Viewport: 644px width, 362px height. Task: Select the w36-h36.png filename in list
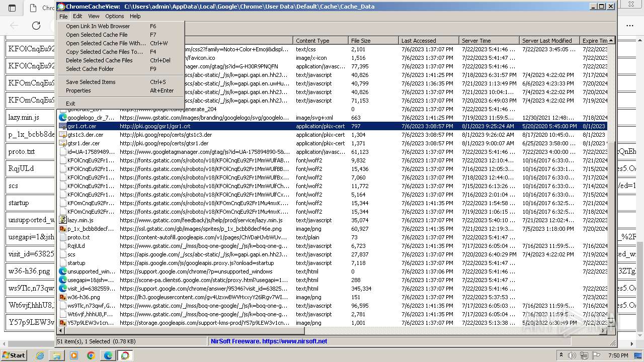[x=84, y=297]
